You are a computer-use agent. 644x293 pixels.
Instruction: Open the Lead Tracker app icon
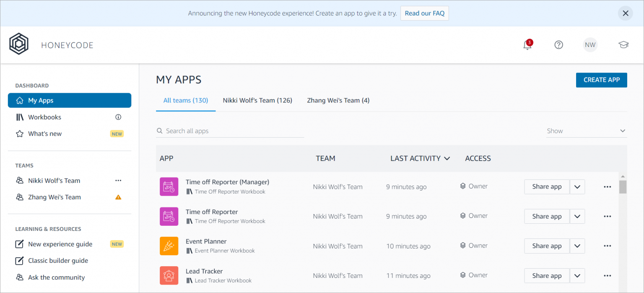[169, 275]
